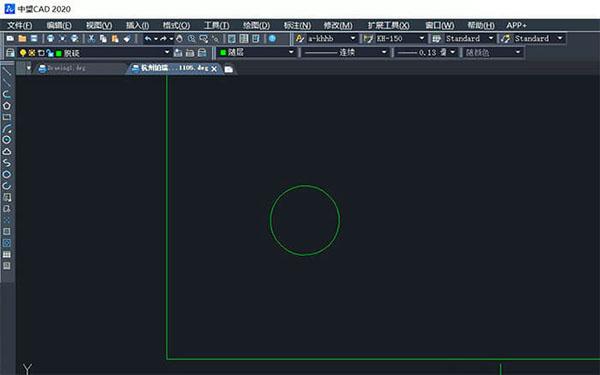Click the blue Help globe icon
The height and width of the screenshot is (375, 600).
click(x=272, y=38)
